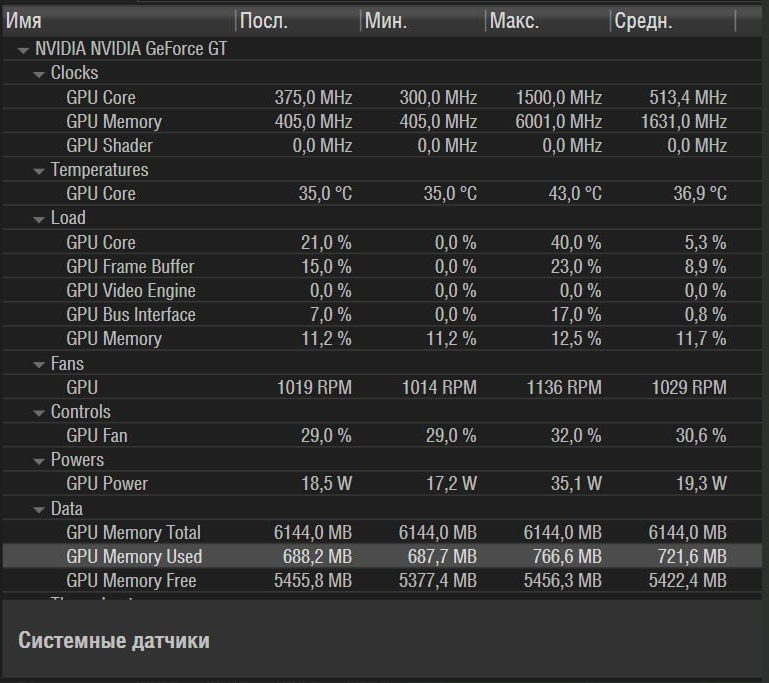
Task: Collapse the Temperatures section arrow
Action: pos(39,171)
